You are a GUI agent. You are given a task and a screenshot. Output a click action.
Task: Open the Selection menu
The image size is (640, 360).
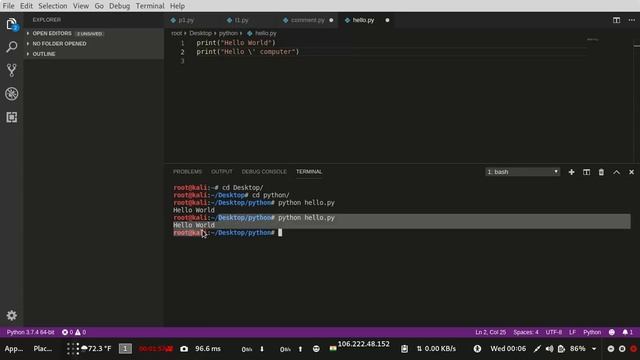(53, 6)
